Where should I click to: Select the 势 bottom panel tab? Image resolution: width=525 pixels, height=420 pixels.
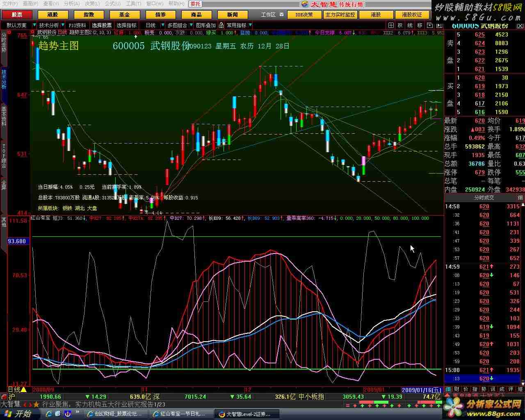[x=484, y=389]
